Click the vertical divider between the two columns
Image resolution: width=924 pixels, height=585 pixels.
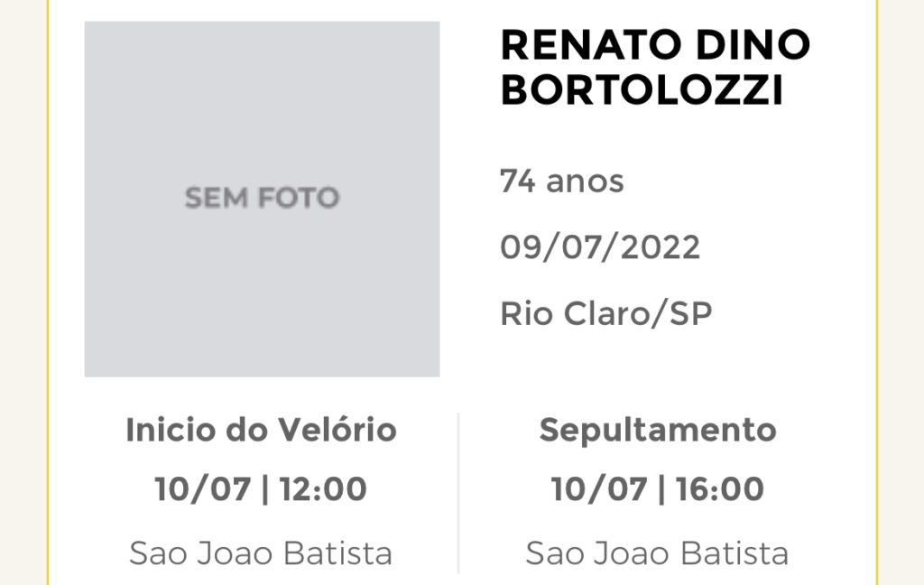(458, 493)
